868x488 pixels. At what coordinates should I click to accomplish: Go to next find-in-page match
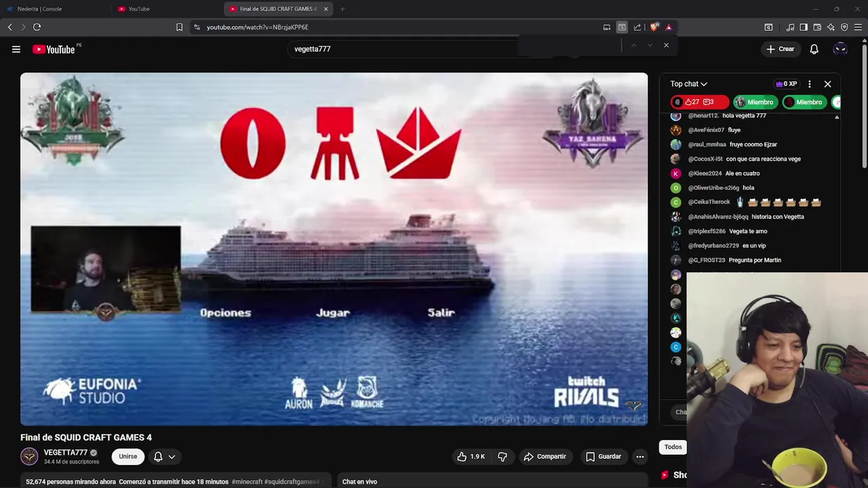pyautogui.click(x=650, y=45)
